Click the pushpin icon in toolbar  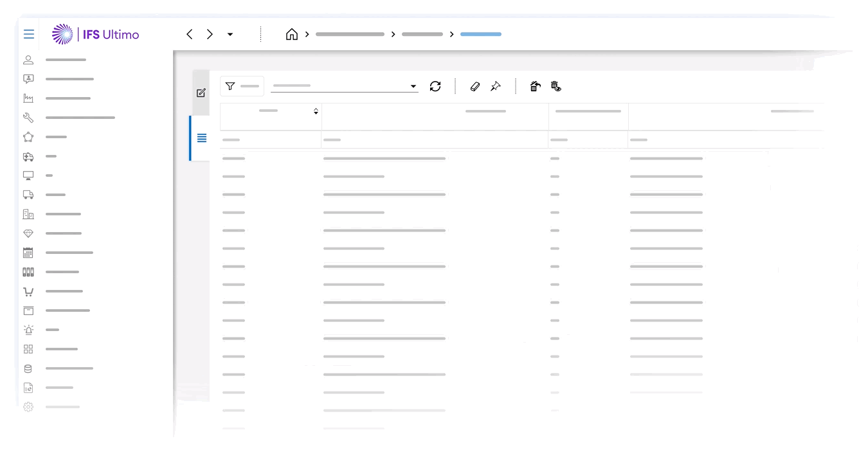pyautogui.click(x=496, y=86)
